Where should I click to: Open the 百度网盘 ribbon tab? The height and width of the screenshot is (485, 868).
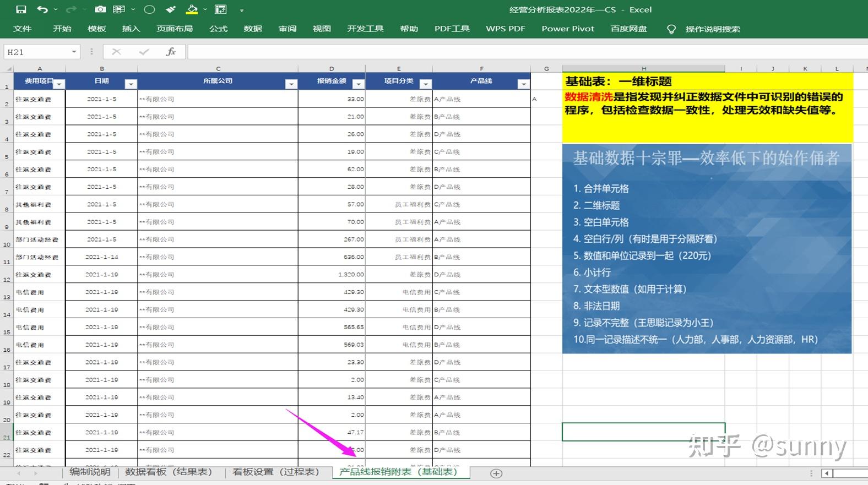(x=629, y=29)
